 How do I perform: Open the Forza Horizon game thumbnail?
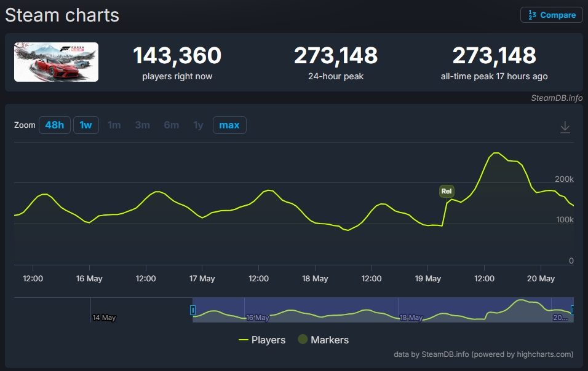click(x=56, y=62)
